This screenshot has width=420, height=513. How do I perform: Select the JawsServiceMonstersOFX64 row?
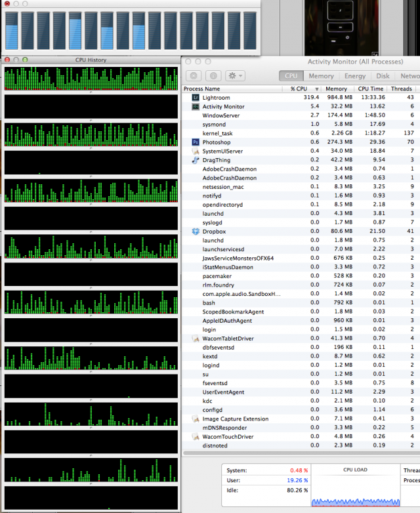coord(301,258)
